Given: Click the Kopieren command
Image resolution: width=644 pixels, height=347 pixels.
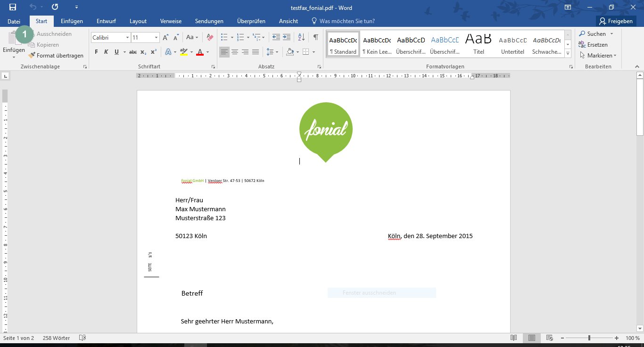Looking at the screenshot, I should click(43, 45).
